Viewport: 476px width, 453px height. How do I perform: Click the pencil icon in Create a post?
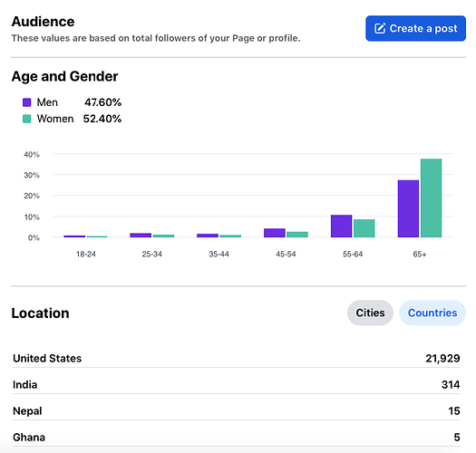coord(380,28)
